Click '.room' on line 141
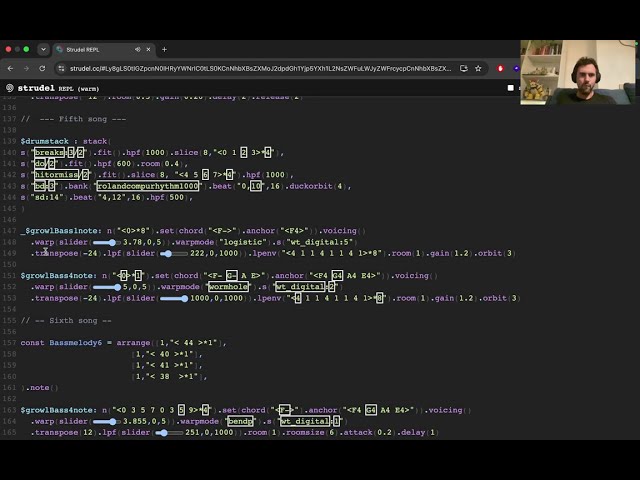Image resolution: width=640 pixels, height=480 pixels. (150, 164)
